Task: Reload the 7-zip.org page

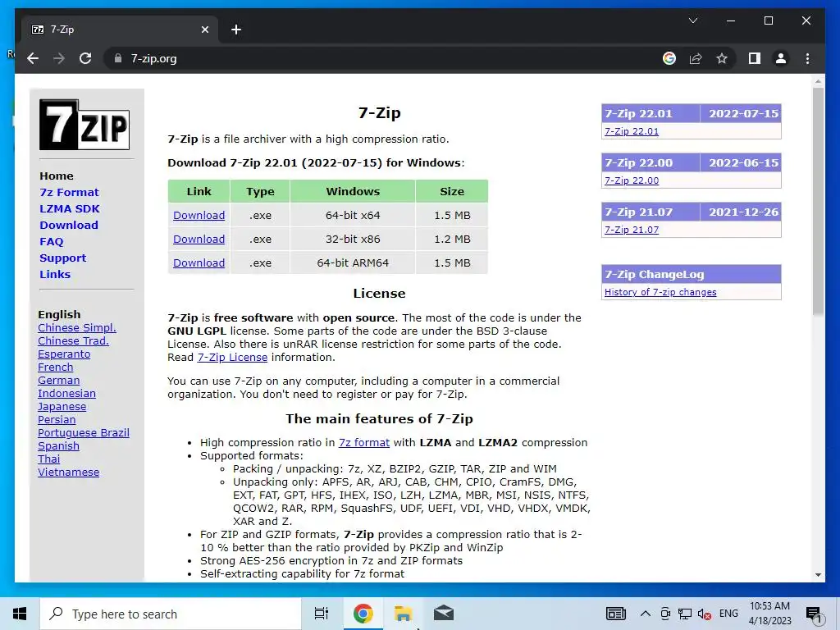Action: click(x=85, y=58)
